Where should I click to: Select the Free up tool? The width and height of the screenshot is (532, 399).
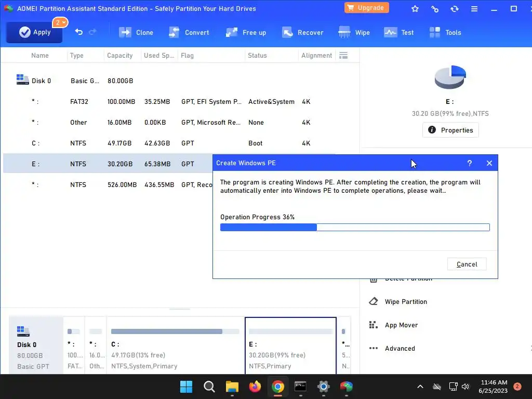click(x=246, y=33)
